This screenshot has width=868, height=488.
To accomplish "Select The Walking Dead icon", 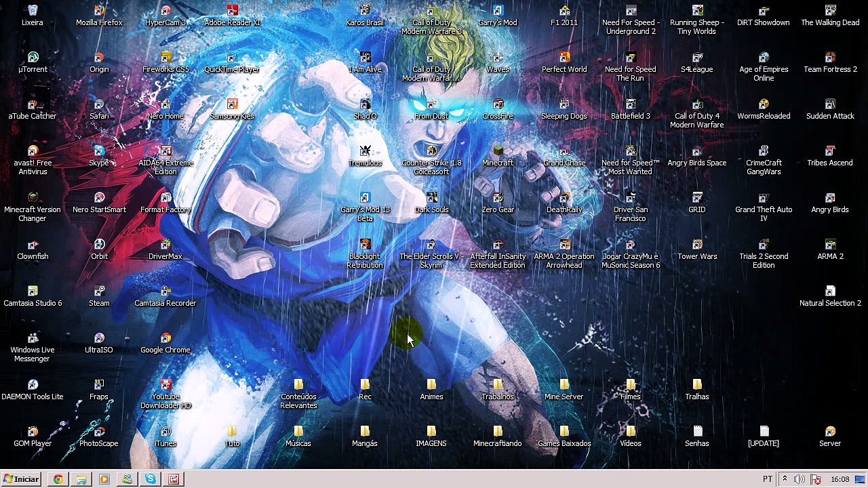I will click(830, 16).
